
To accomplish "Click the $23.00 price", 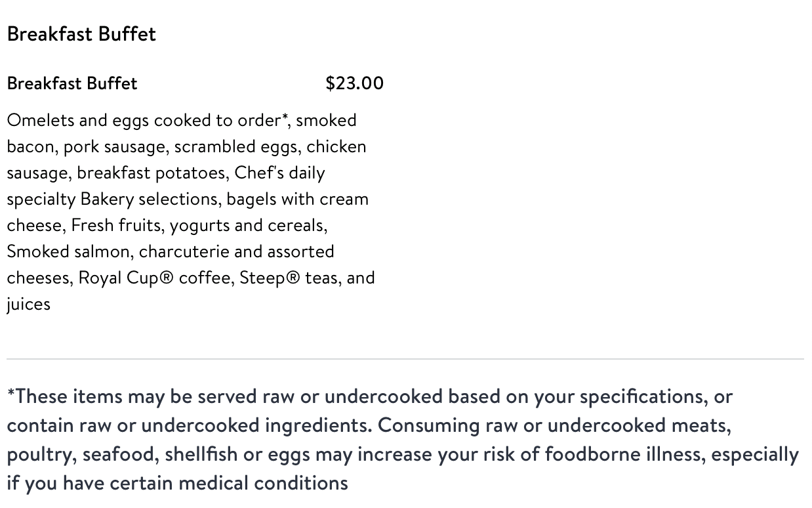I will click(354, 83).
